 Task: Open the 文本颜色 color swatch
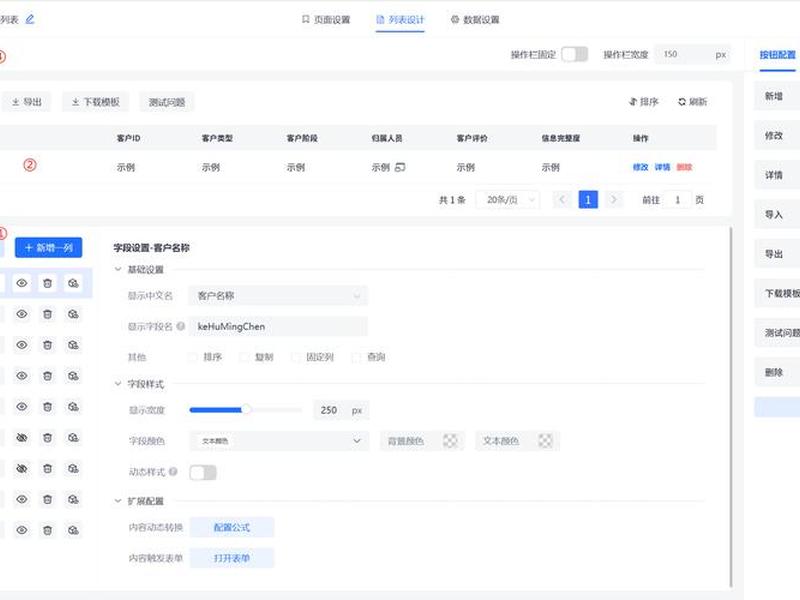click(x=545, y=441)
